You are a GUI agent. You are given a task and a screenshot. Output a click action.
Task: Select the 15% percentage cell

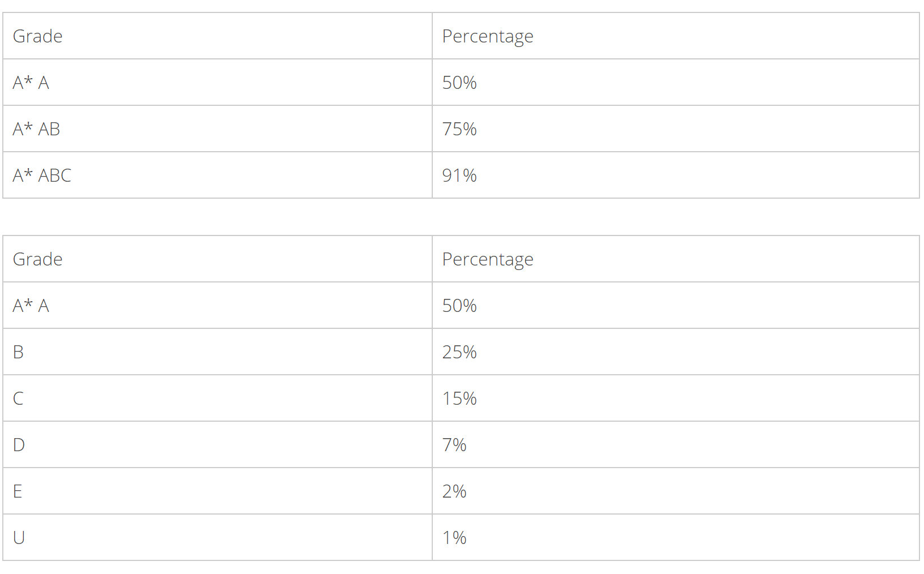459,399
